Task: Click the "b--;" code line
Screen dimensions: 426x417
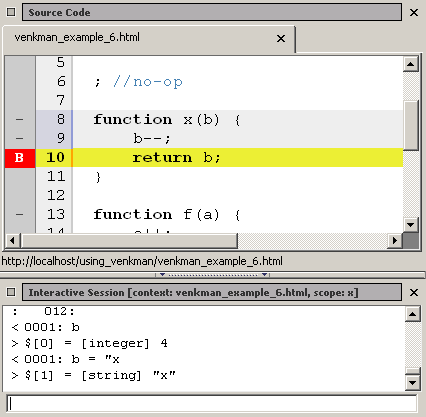Action: (x=152, y=138)
